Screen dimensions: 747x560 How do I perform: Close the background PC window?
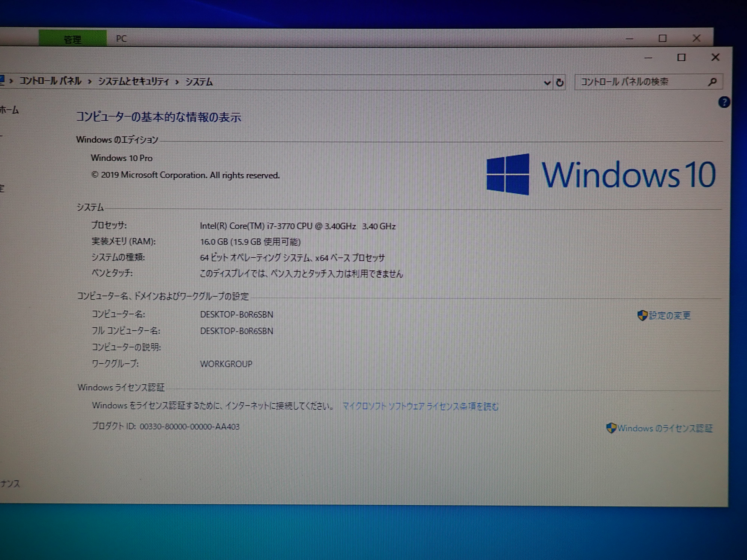pos(696,38)
